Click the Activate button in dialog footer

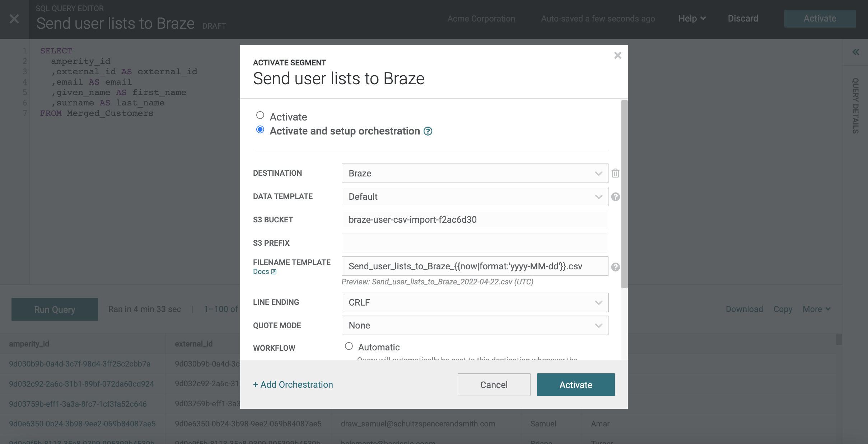point(575,384)
